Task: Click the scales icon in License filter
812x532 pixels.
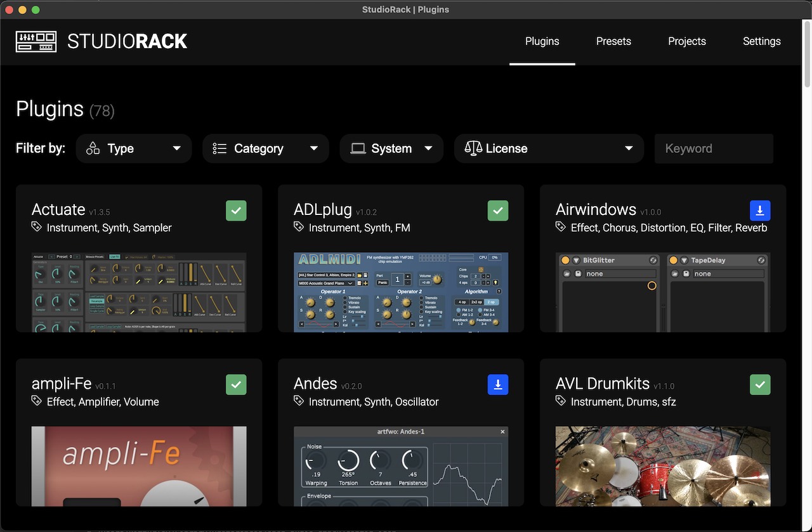Action: (x=473, y=148)
